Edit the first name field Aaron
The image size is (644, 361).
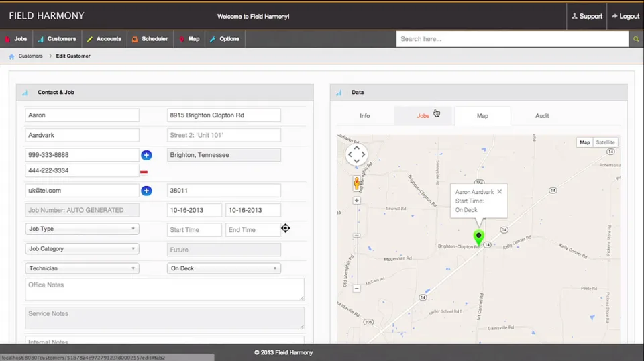click(82, 115)
